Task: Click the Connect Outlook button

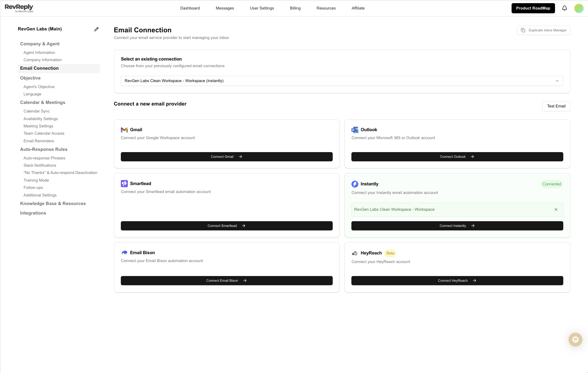Action: click(x=457, y=157)
